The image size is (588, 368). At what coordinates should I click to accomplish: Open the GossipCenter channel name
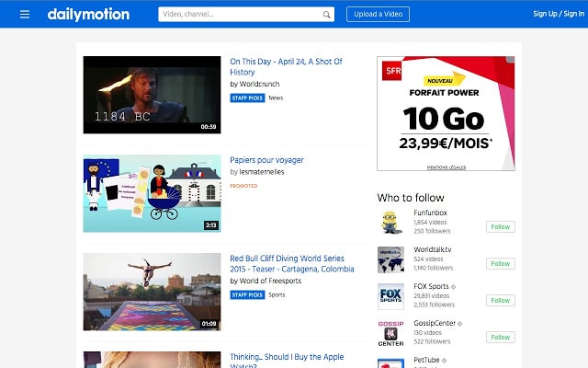(x=435, y=323)
